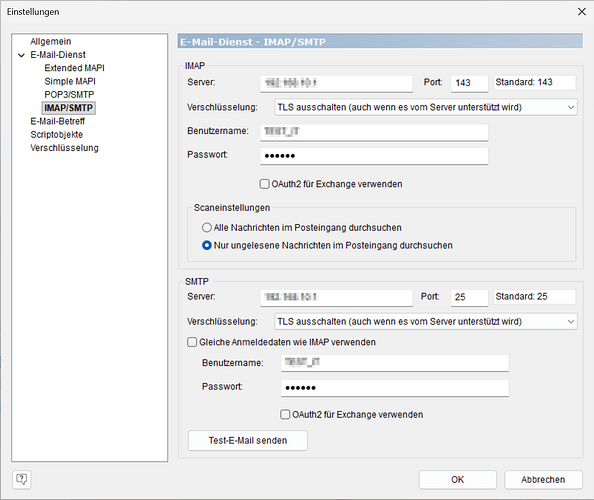Click Test-E-Mail senden button
The image size is (594, 500).
(248, 441)
